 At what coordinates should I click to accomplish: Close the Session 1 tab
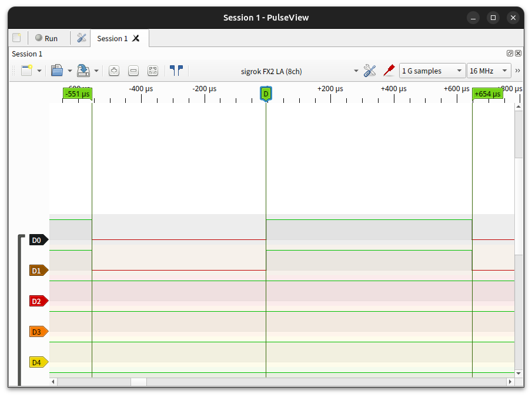point(136,38)
